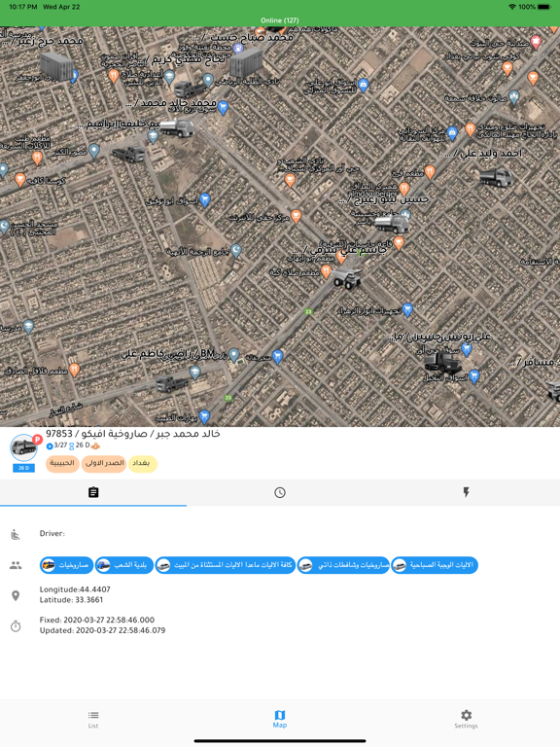560x747 pixels.
Task: Tap the school pin beside flatbed near كاظم علي
Action: [x=194, y=373]
